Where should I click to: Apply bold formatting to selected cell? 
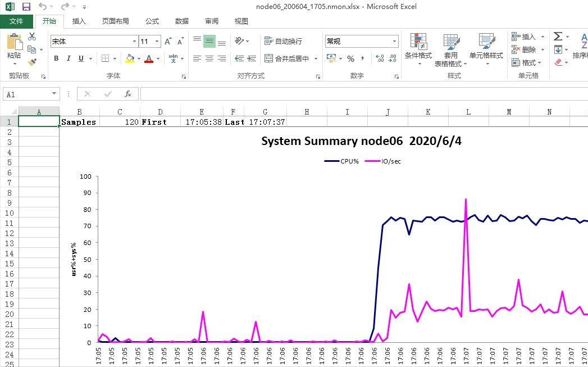click(56, 58)
